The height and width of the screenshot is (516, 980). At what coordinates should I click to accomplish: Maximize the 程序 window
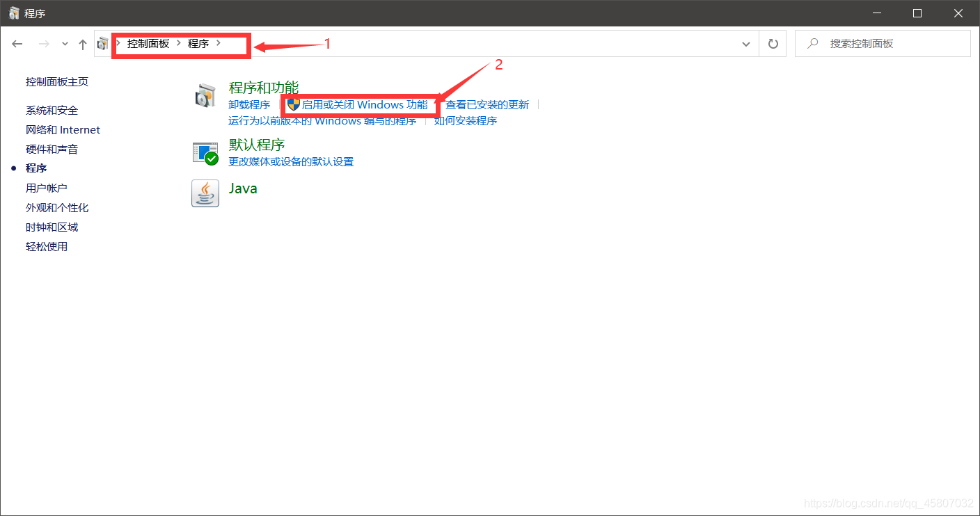917,13
